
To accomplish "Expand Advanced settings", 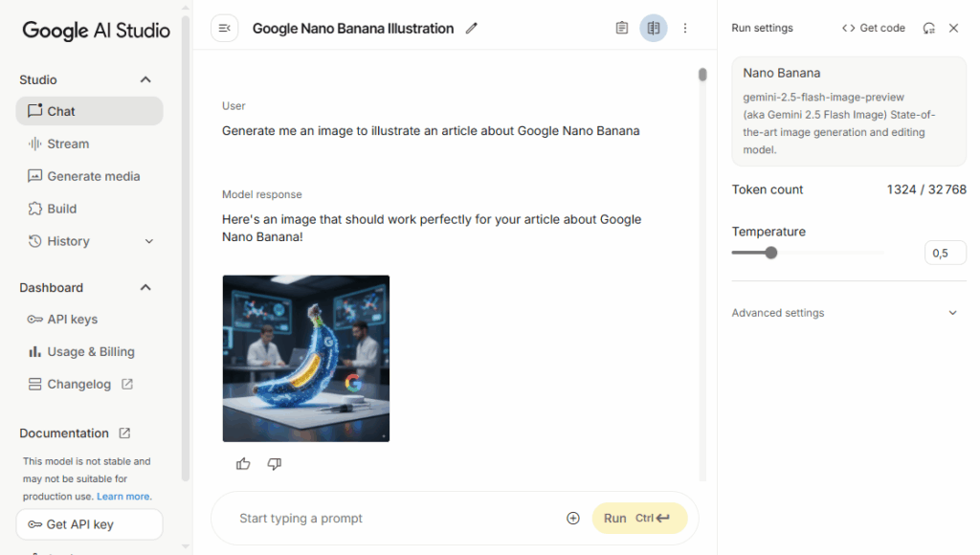I will pos(952,313).
